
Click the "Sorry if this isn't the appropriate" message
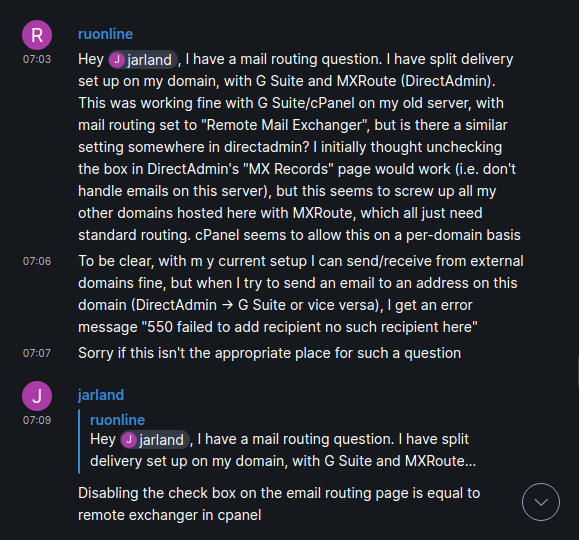pos(270,353)
